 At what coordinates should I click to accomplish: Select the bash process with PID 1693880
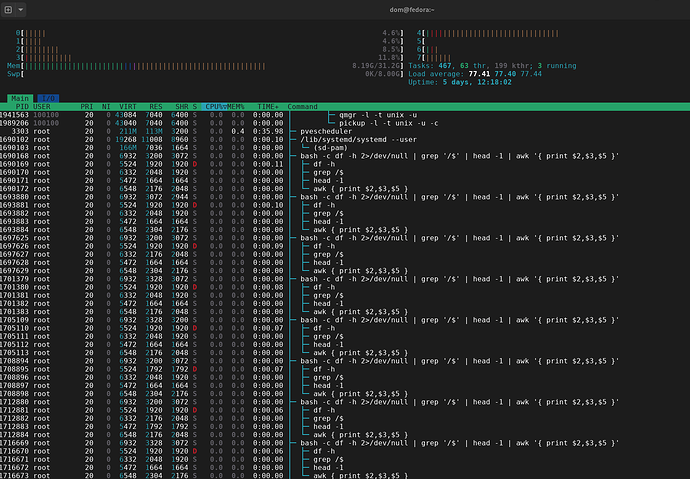[x=345, y=197]
